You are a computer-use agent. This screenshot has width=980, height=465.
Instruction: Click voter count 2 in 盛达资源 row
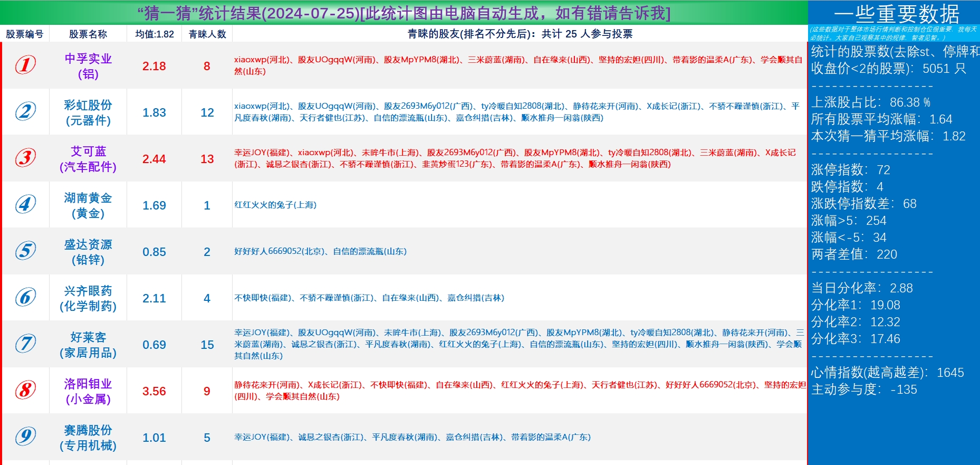207,252
